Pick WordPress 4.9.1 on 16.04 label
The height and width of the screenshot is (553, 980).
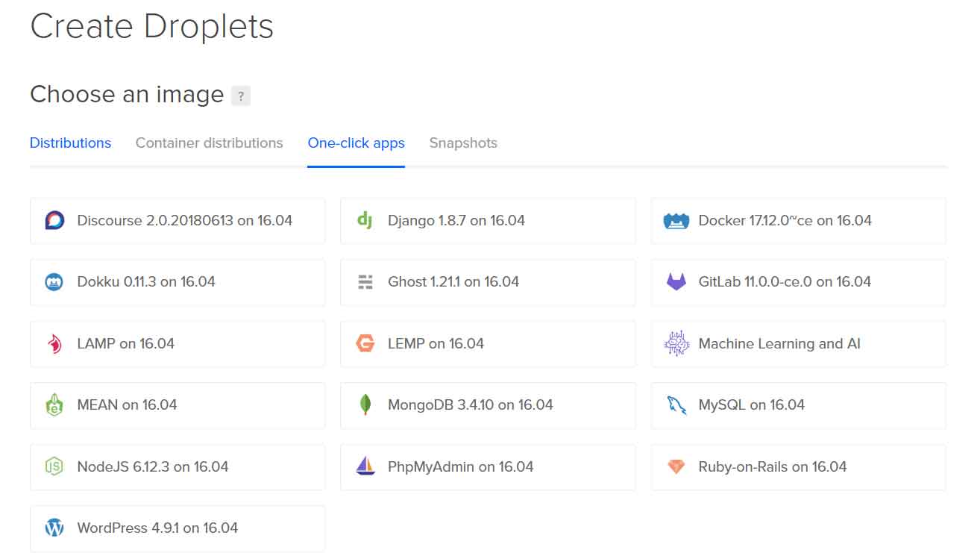157,528
